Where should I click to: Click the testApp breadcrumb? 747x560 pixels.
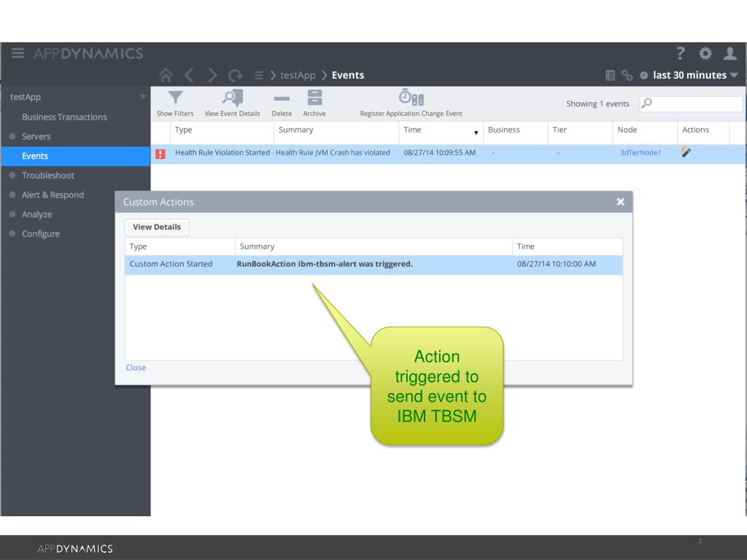coord(298,75)
